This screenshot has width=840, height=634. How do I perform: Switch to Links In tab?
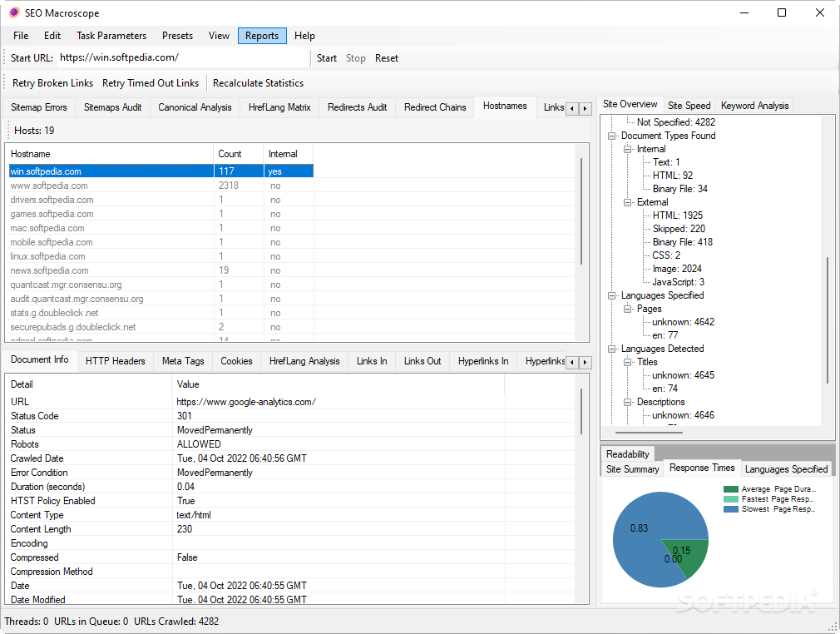coord(372,361)
